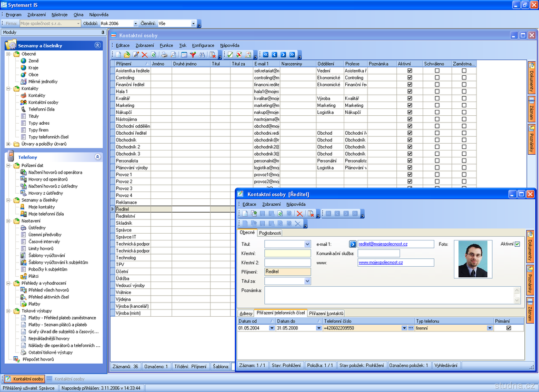The image size is (539, 392).
Task: Click the Křestní name input field
Action: click(x=287, y=253)
